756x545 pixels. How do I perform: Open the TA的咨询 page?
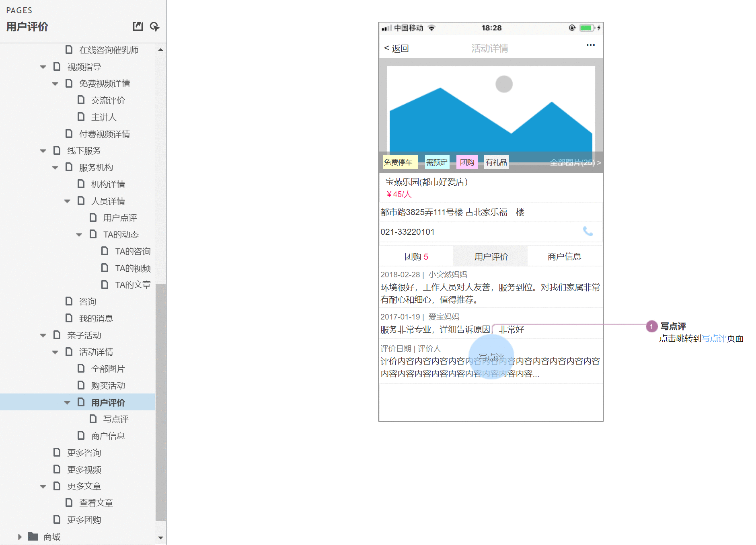pos(133,251)
